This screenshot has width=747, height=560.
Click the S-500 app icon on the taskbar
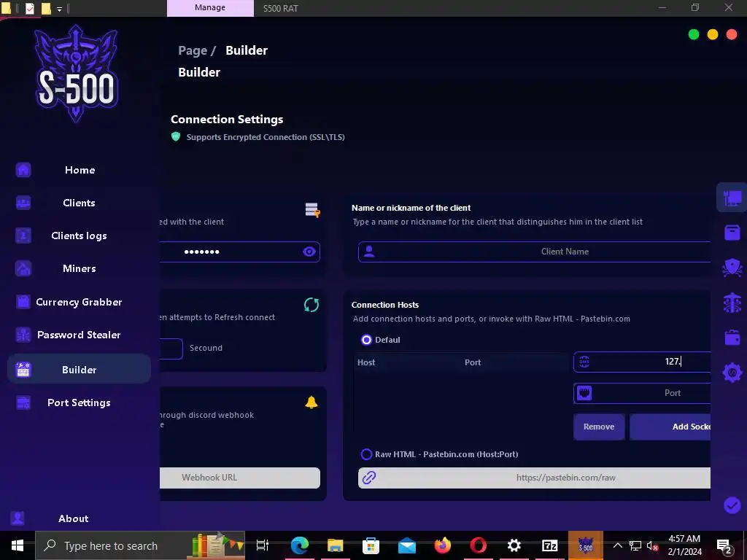(x=586, y=545)
